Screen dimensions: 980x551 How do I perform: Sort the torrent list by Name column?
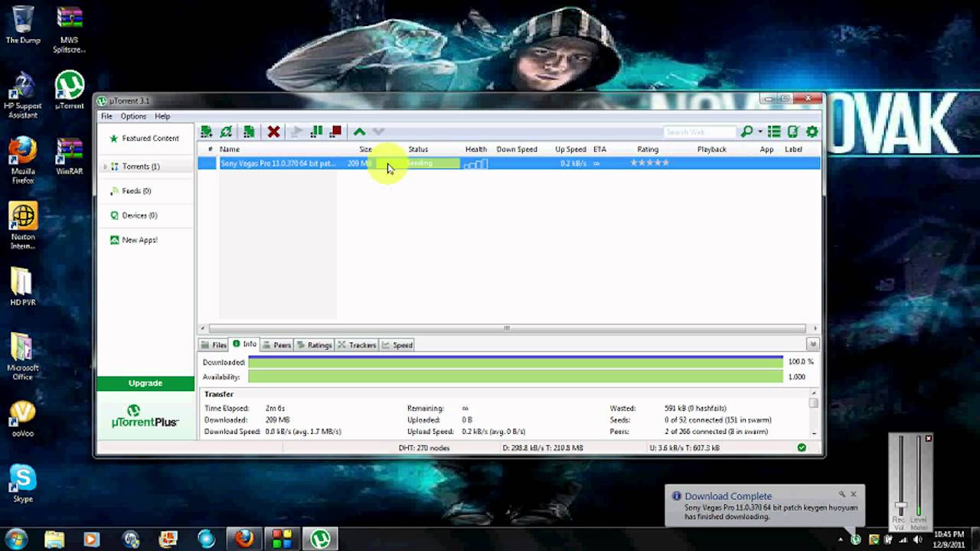(230, 149)
